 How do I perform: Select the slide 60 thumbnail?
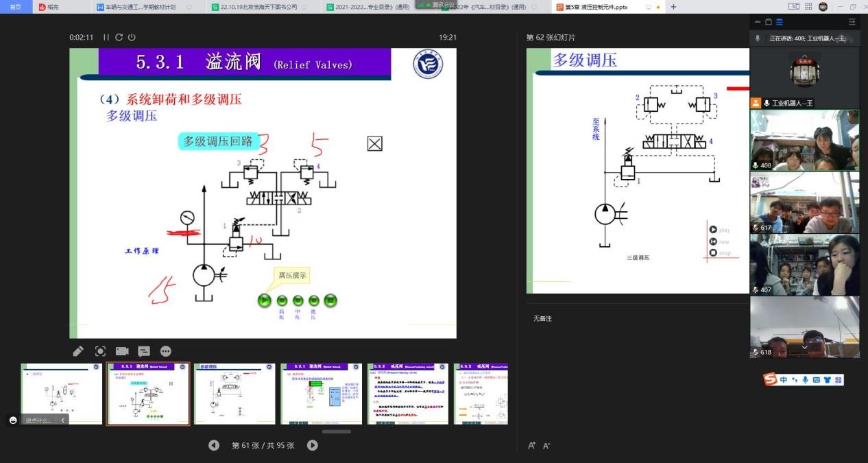point(61,394)
